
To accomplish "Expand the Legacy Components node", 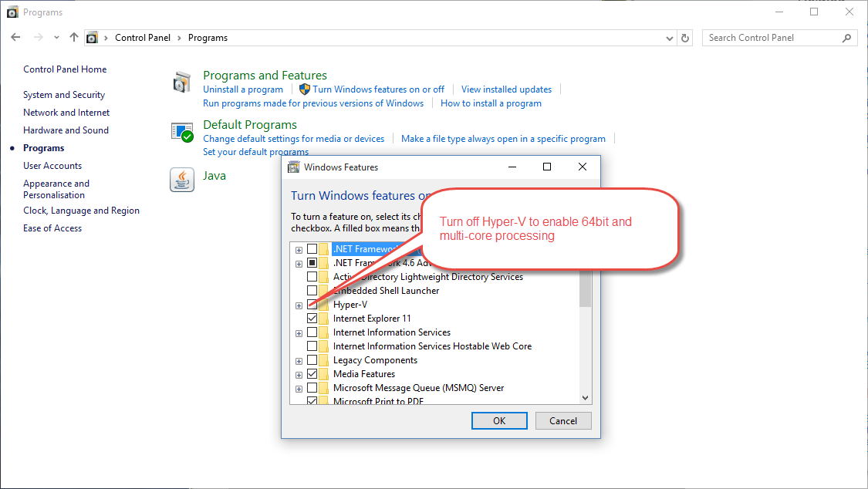I will click(299, 361).
